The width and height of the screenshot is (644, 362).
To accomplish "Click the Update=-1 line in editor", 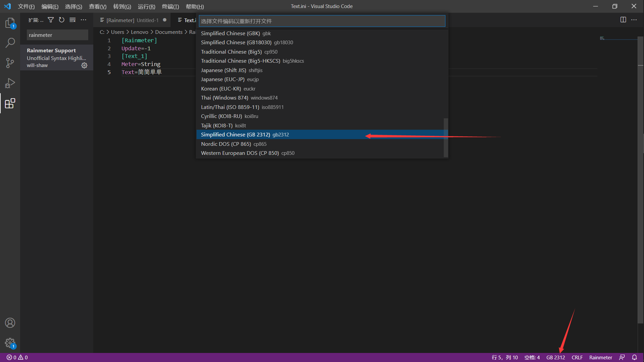I will (136, 48).
